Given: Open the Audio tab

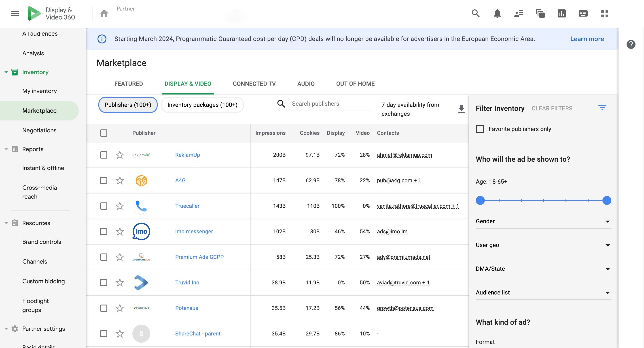Looking at the screenshot, I should [306, 84].
